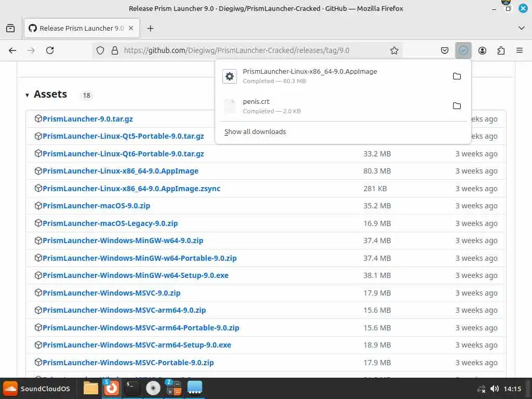Go back to the previous page

click(12, 50)
